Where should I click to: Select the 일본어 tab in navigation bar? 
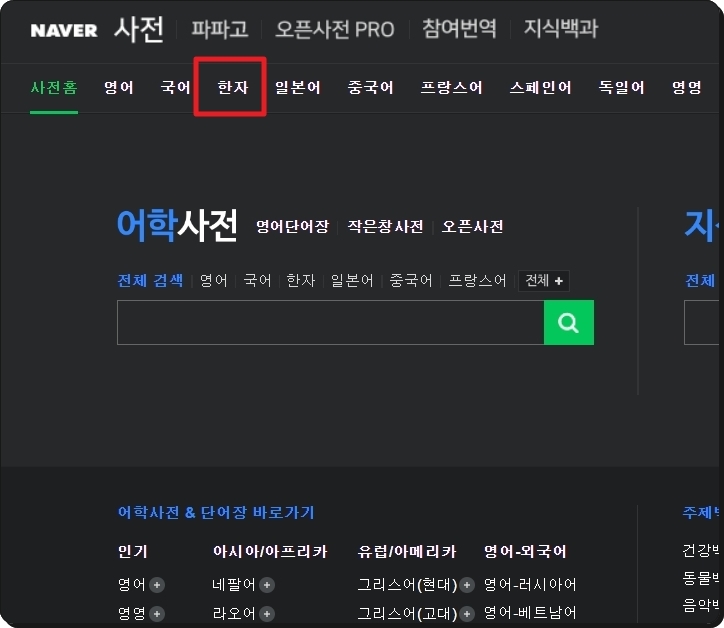click(298, 87)
